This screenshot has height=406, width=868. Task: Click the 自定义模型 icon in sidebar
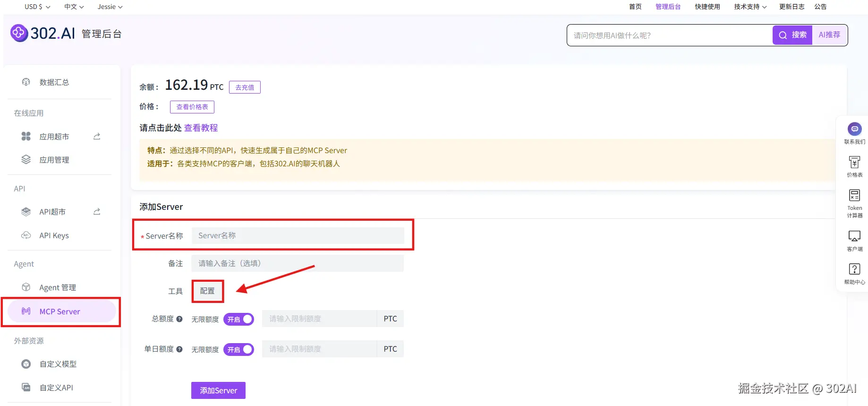26,364
